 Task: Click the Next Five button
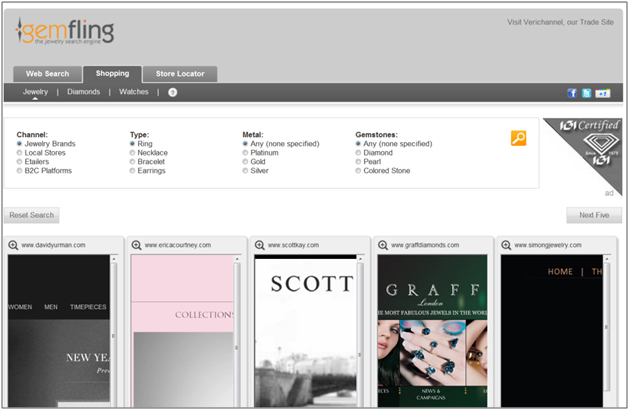(594, 215)
